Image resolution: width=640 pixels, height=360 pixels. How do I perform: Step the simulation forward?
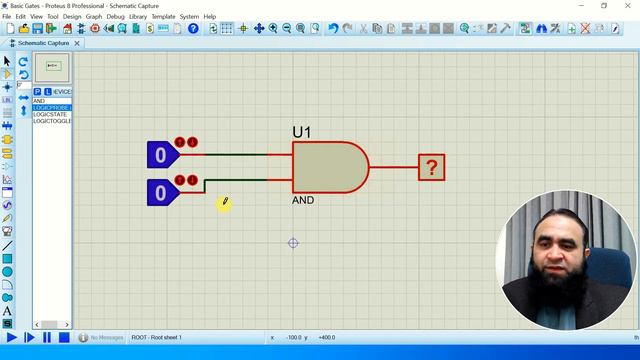[29, 338]
